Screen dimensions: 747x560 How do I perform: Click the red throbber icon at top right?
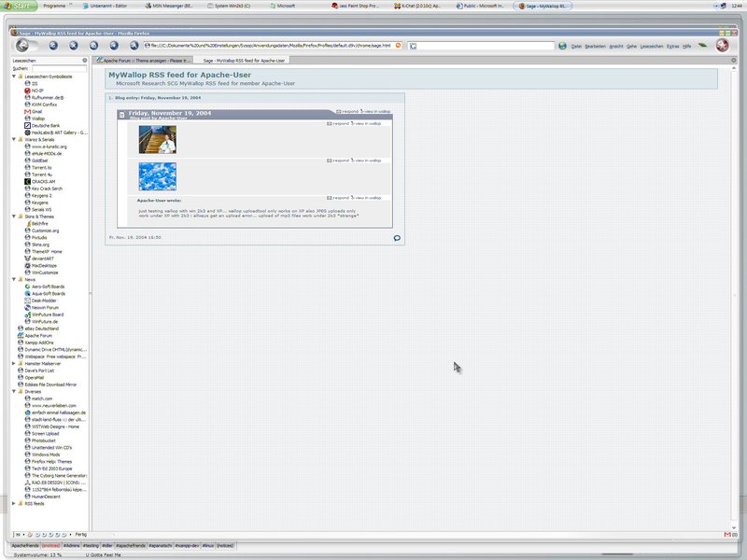click(x=722, y=45)
